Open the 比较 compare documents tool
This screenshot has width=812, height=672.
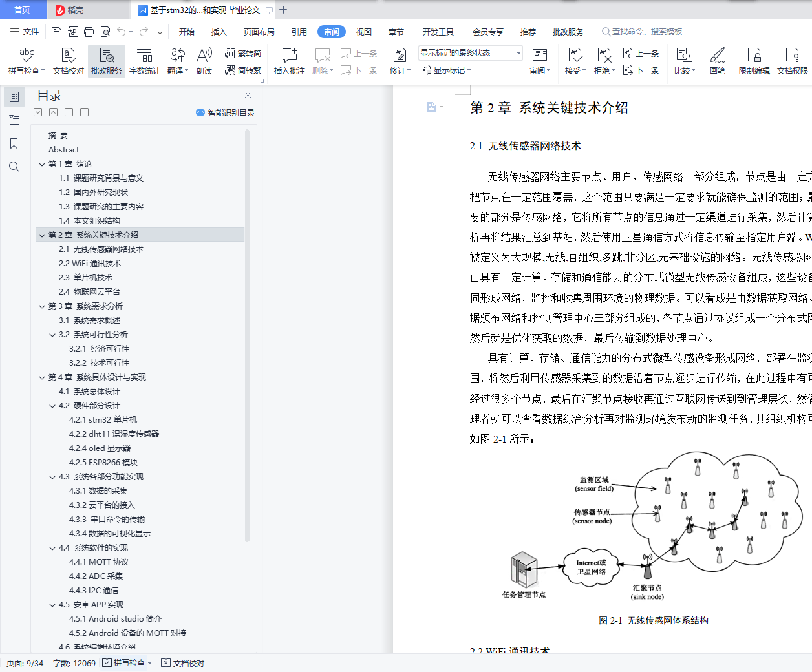[684, 61]
